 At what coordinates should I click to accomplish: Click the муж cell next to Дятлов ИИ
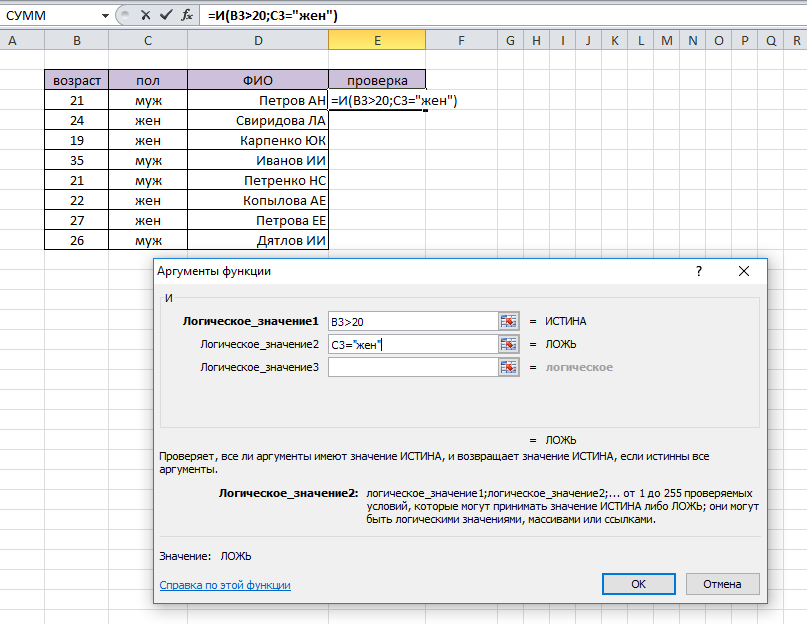point(148,240)
